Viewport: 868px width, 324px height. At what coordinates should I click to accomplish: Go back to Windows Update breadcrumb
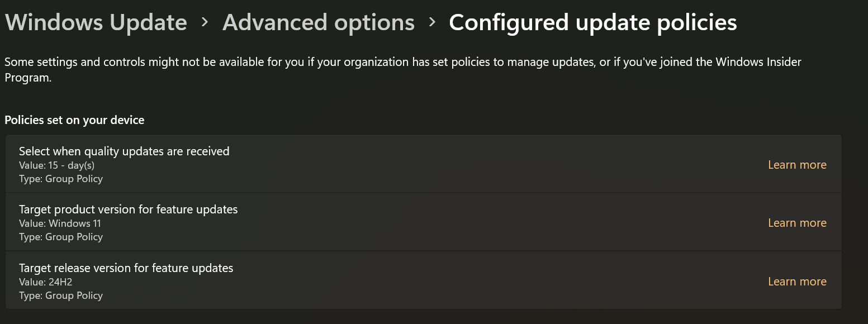96,23
